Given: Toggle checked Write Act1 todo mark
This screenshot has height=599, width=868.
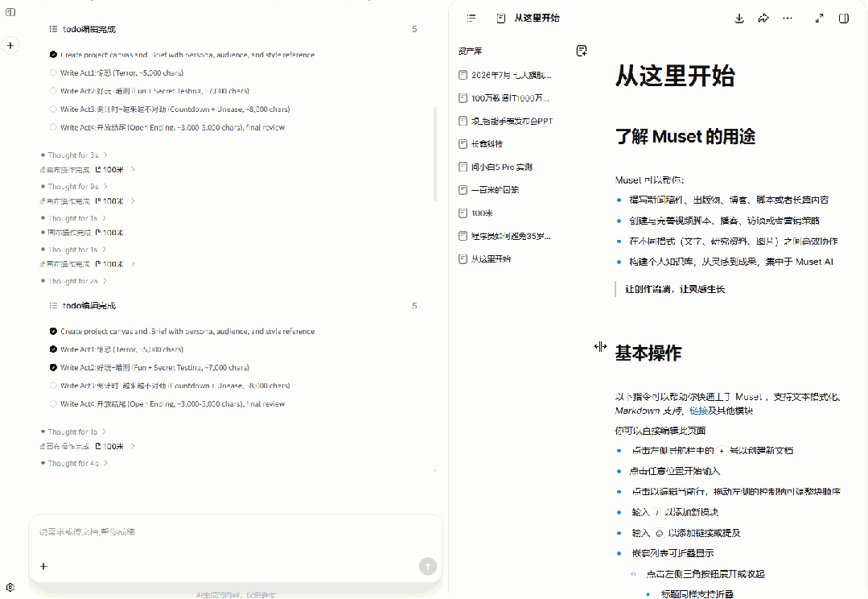Looking at the screenshot, I should (53, 349).
